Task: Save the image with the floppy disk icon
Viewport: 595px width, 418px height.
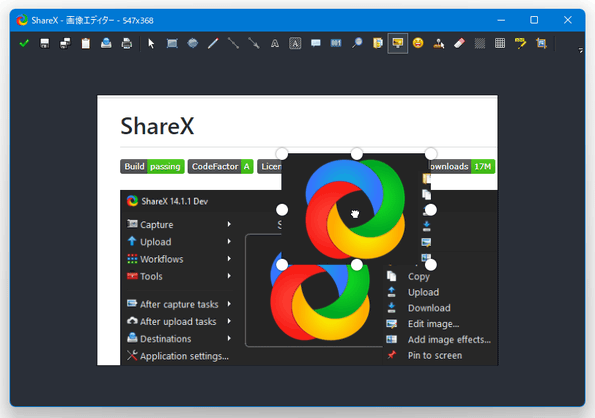Action: (45, 43)
